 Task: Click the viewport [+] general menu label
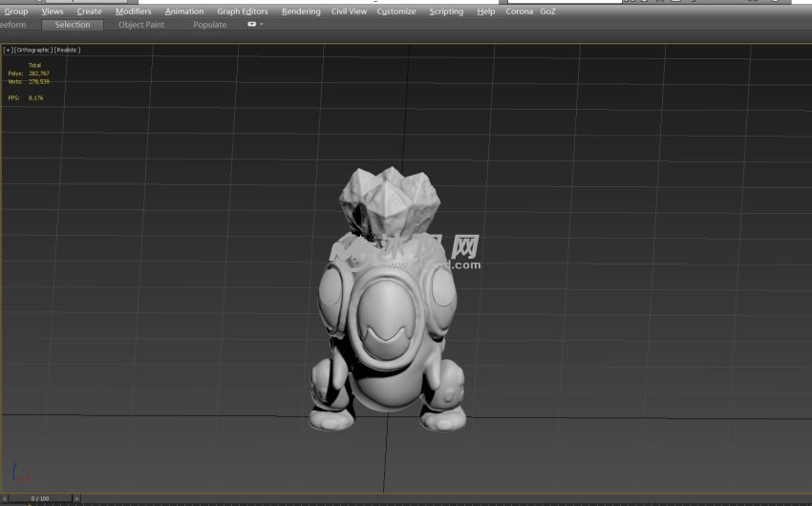tap(9, 50)
